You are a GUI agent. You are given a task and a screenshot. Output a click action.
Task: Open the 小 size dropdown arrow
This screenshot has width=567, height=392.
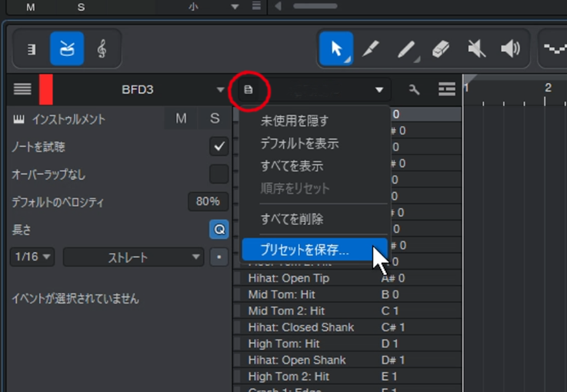click(235, 6)
